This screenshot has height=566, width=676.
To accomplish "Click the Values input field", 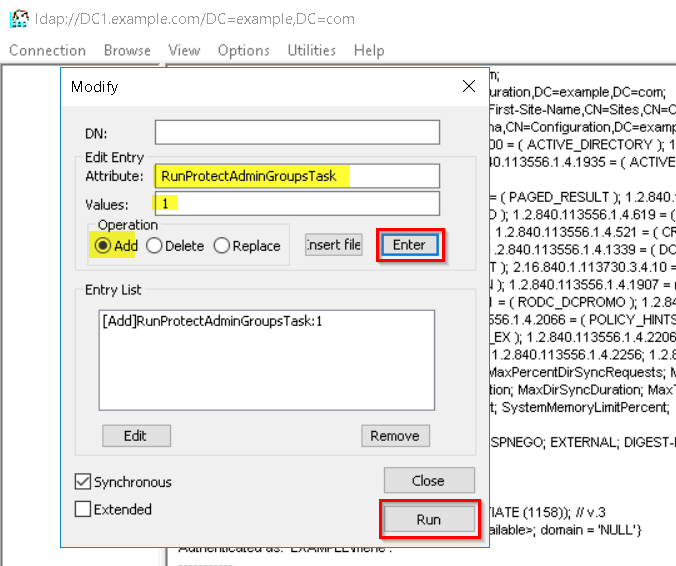I will pyautogui.click(x=297, y=204).
